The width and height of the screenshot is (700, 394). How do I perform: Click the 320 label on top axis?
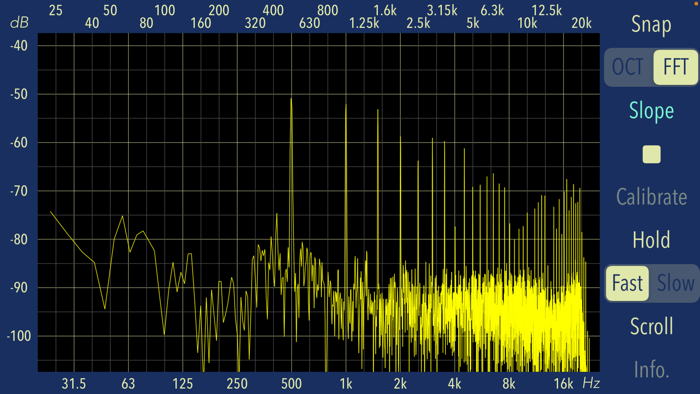pyautogui.click(x=255, y=23)
